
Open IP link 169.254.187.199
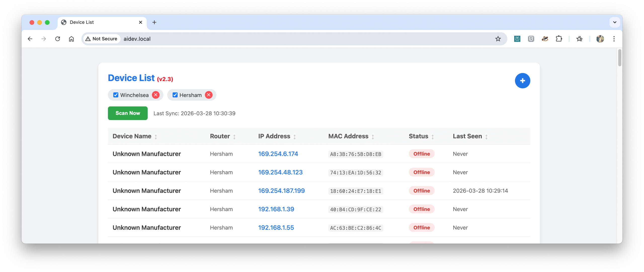(281, 191)
